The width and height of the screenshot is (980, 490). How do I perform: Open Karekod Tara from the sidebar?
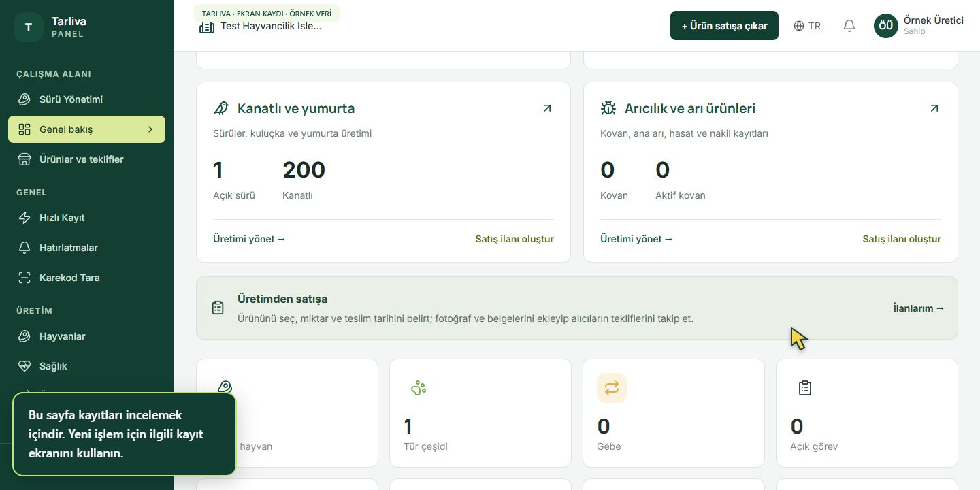87,278
